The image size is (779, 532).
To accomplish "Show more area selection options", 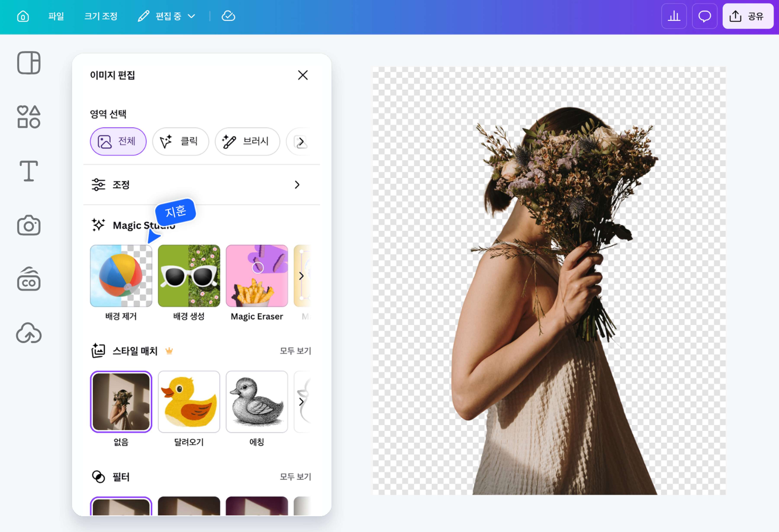I will (301, 142).
